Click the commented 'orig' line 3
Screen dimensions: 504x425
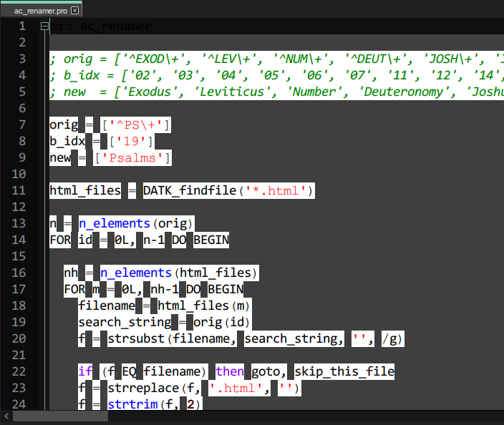(x=276, y=59)
